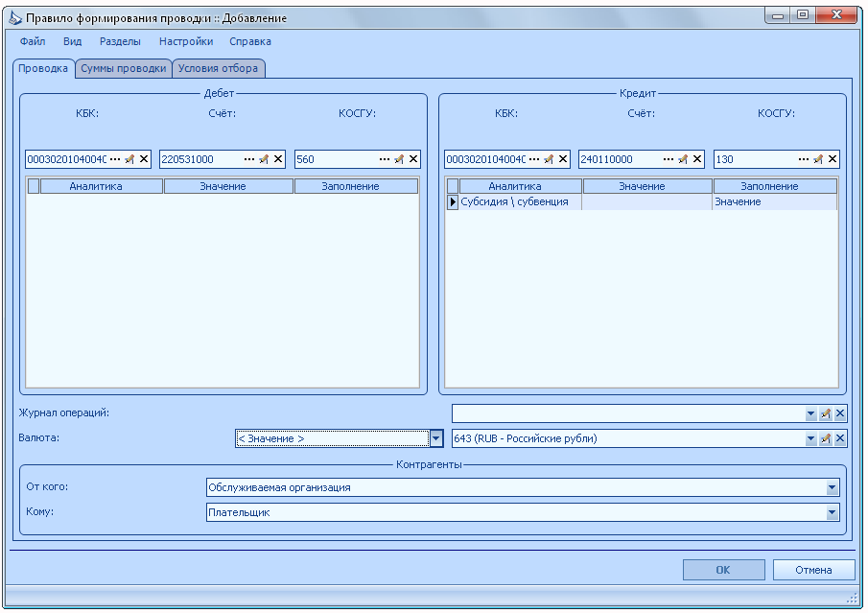Click the pencil icon next to debit КОСГУ 560
The width and height of the screenshot is (868, 613).
point(399,159)
